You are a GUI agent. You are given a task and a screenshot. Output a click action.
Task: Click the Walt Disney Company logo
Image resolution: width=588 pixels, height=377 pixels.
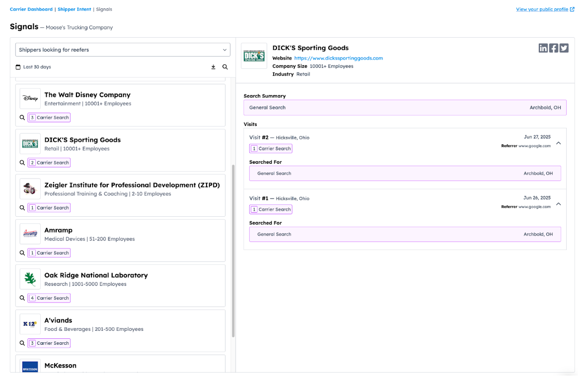(x=30, y=99)
